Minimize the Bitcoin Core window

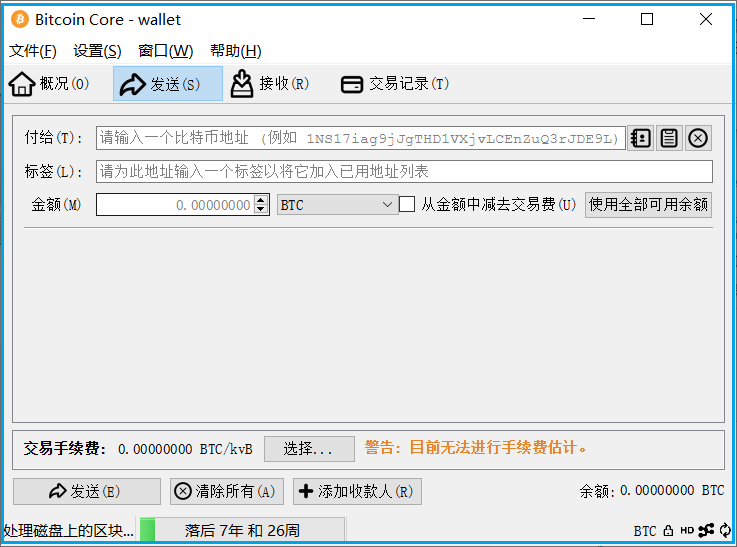point(589,19)
